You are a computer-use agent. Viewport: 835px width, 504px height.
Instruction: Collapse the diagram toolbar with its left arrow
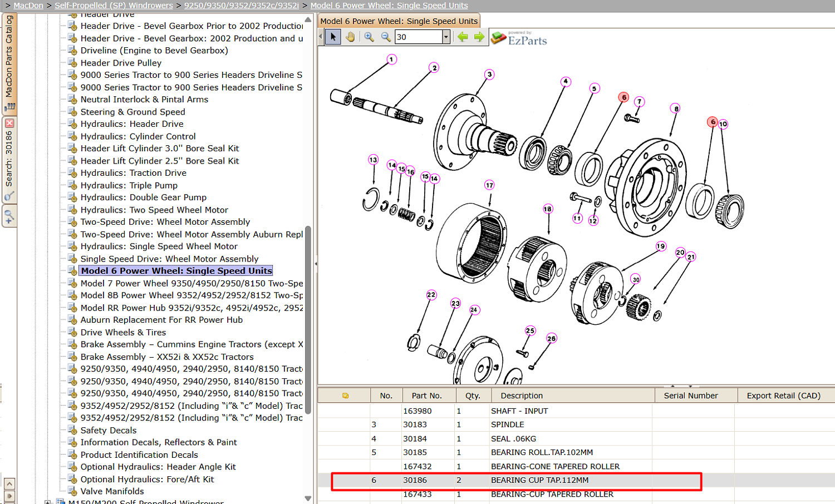tap(321, 37)
